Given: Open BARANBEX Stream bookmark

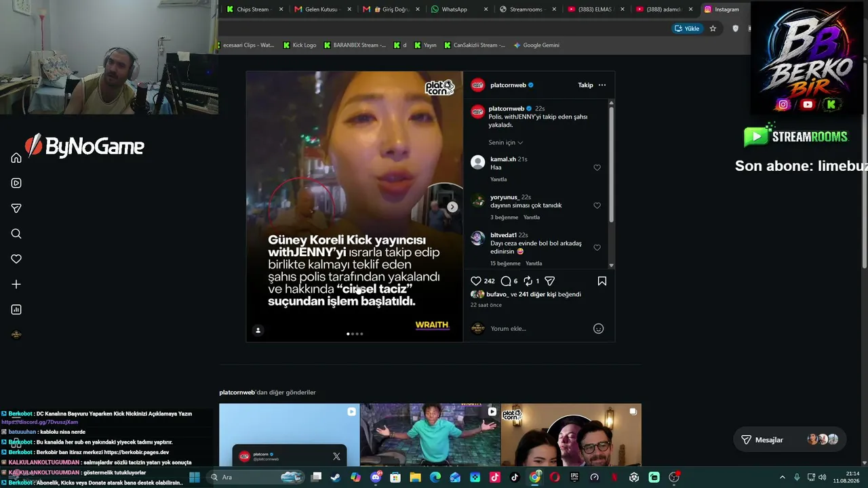Looking at the screenshot, I should pos(355,45).
